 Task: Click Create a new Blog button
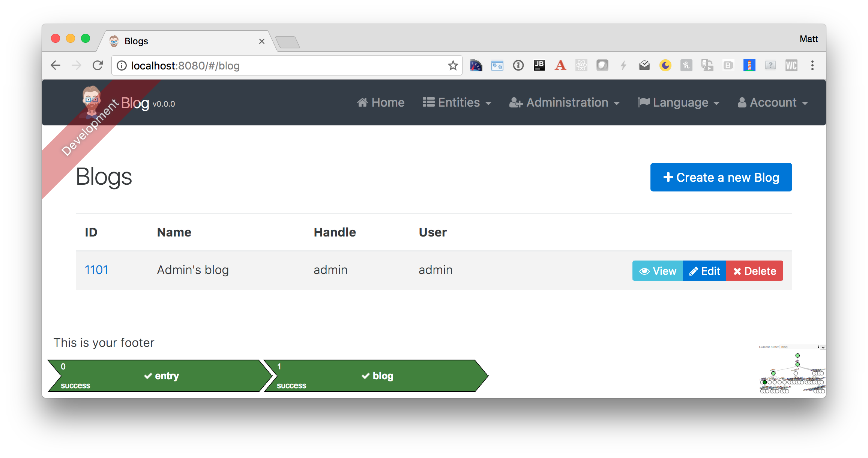coord(721,177)
